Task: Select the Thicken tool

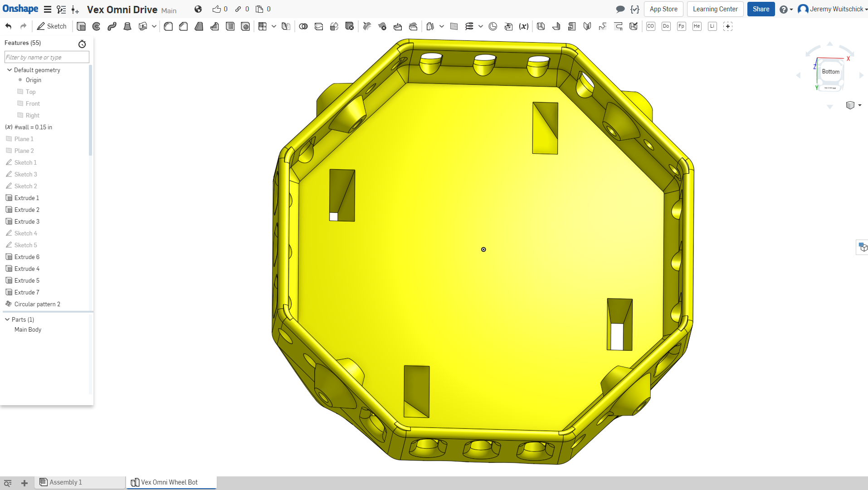Action: (x=143, y=26)
